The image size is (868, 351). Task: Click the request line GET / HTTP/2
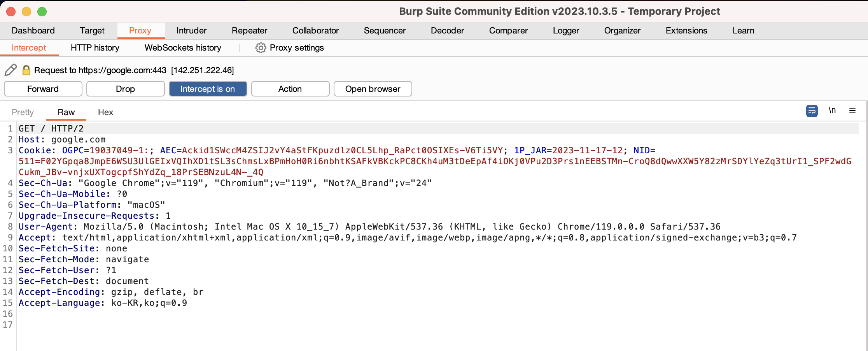[x=51, y=128]
